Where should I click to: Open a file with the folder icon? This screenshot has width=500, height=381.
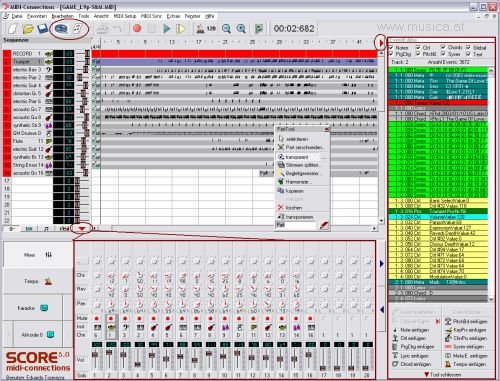point(28,29)
